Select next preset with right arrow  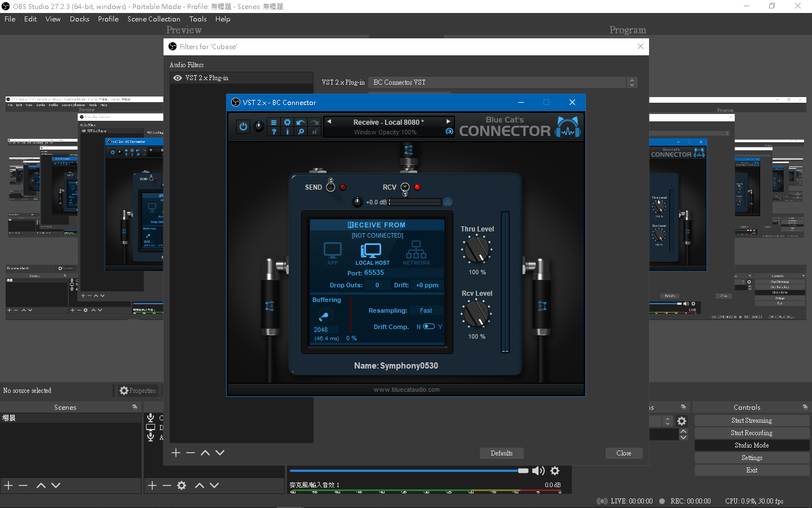click(x=448, y=121)
